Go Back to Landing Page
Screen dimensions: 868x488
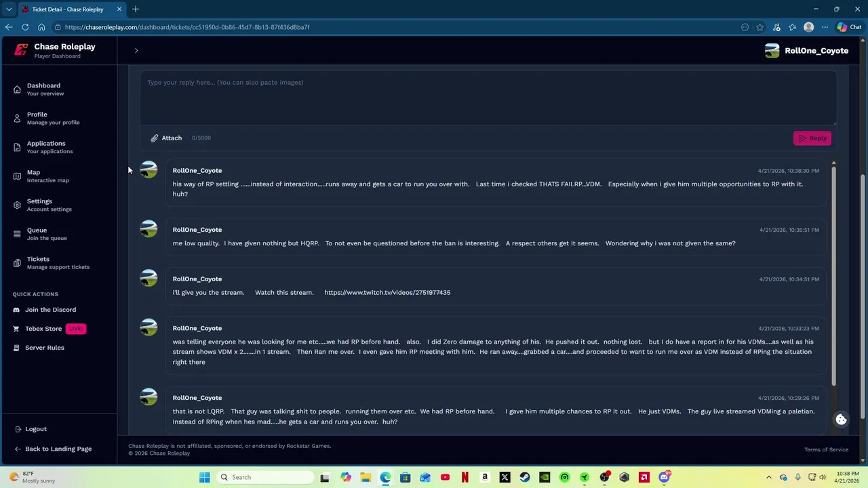coord(53,449)
